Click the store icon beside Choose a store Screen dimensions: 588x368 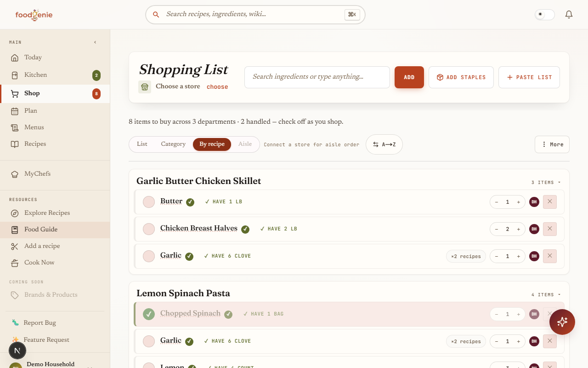coord(145,87)
